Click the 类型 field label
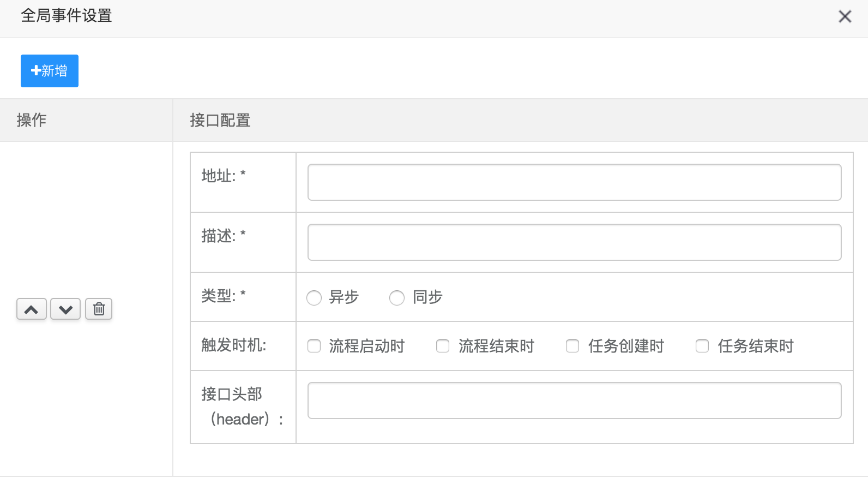 click(x=224, y=296)
